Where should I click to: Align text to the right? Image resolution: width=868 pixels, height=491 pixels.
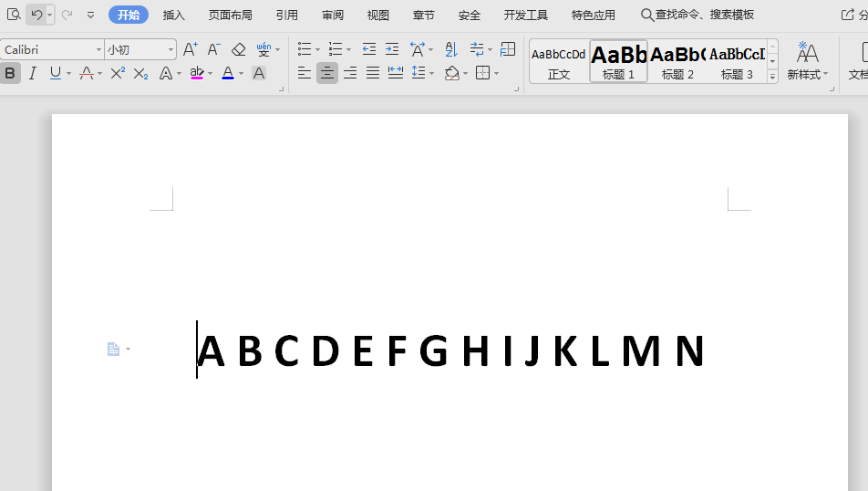350,73
